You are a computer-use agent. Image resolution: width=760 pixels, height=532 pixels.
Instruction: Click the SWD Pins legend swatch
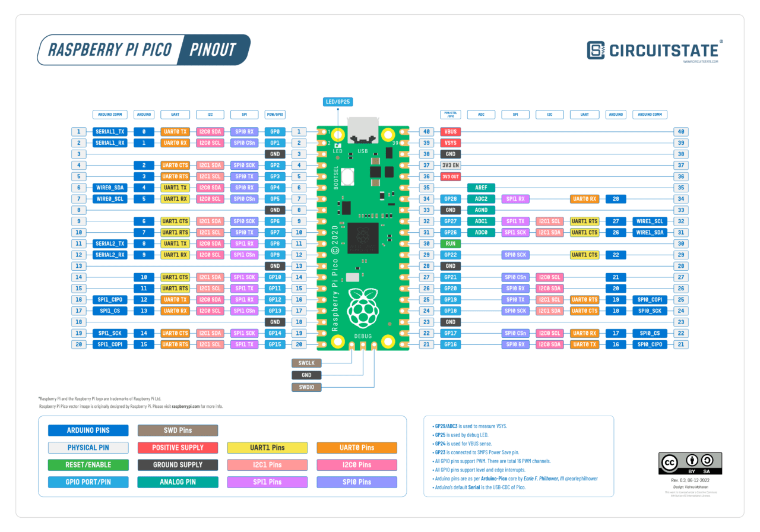click(x=178, y=430)
